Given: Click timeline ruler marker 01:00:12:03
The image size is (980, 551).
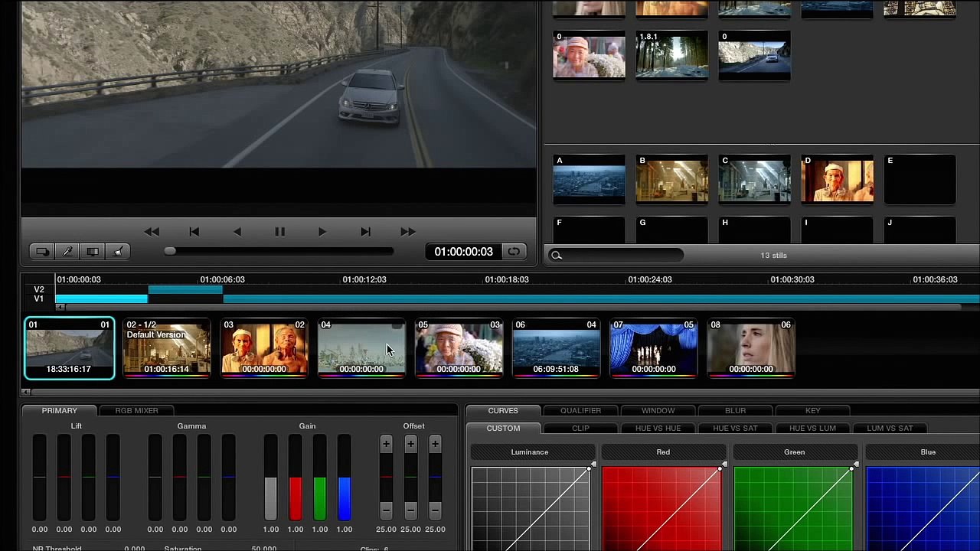Looking at the screenshot, I should (x=364, y=279).
